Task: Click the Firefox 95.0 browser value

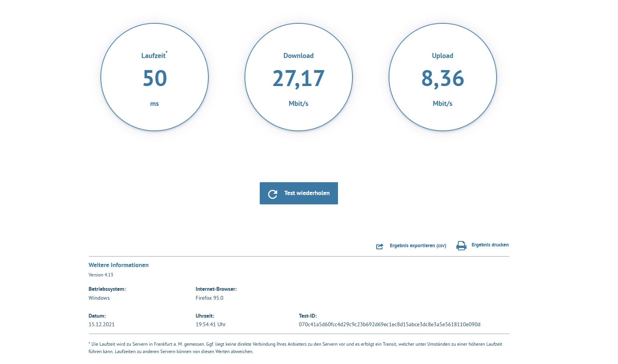Action: [210, 298]
